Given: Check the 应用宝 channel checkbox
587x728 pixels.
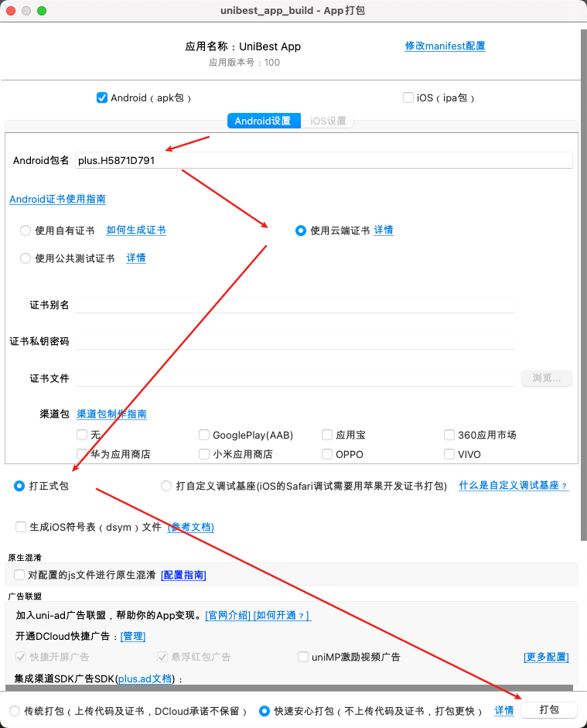Looking at the screenshot, I should coord(327,435).
